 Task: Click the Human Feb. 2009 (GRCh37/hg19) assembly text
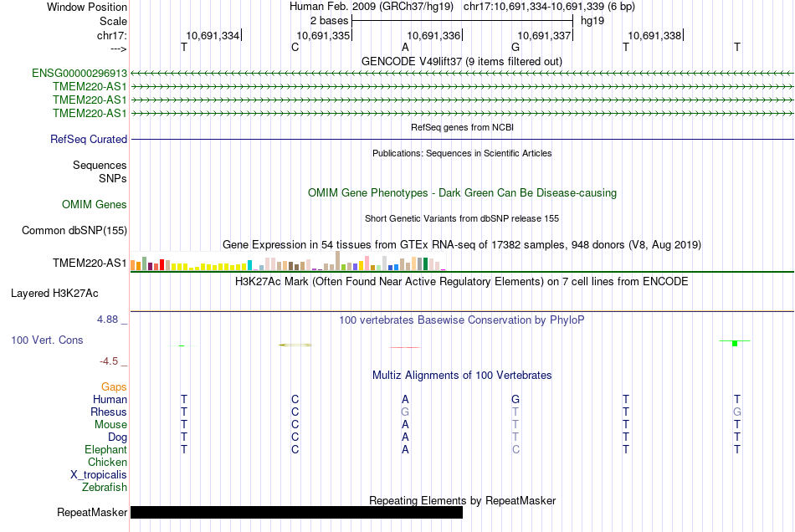371,7
